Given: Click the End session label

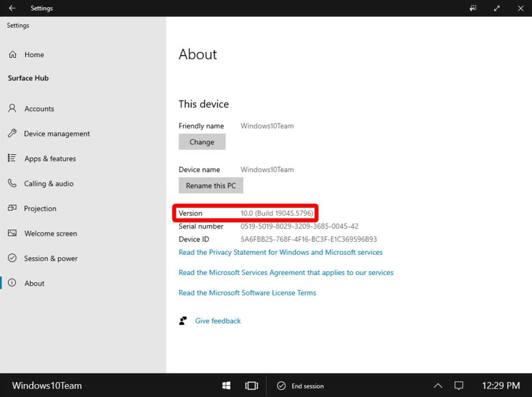Looking at the screenshot, I should point(308,386).
